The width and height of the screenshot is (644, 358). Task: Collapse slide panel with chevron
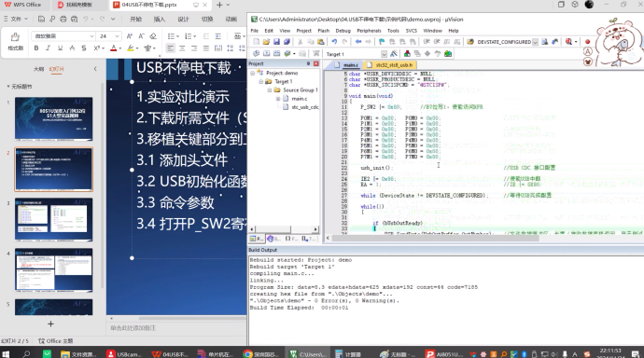(95, 69)
